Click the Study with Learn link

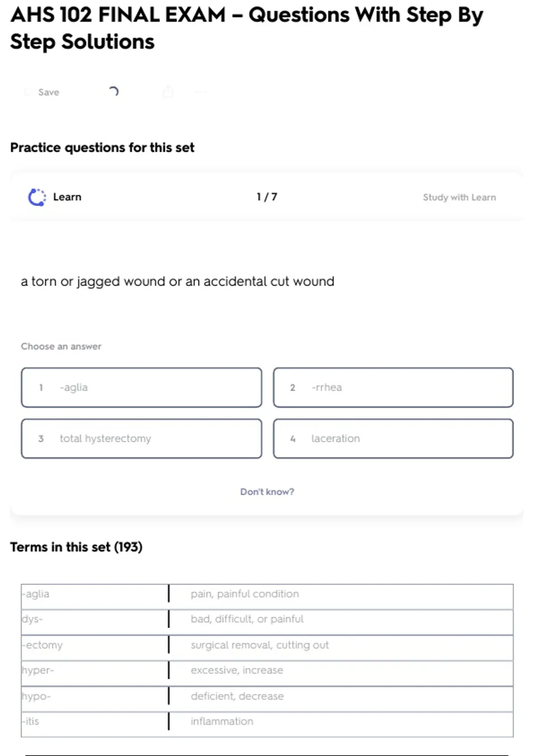[x=459, y=197]
